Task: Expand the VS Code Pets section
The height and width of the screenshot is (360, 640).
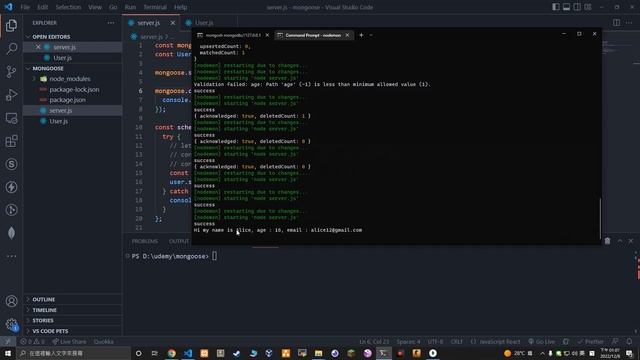Action: [73, 331]
